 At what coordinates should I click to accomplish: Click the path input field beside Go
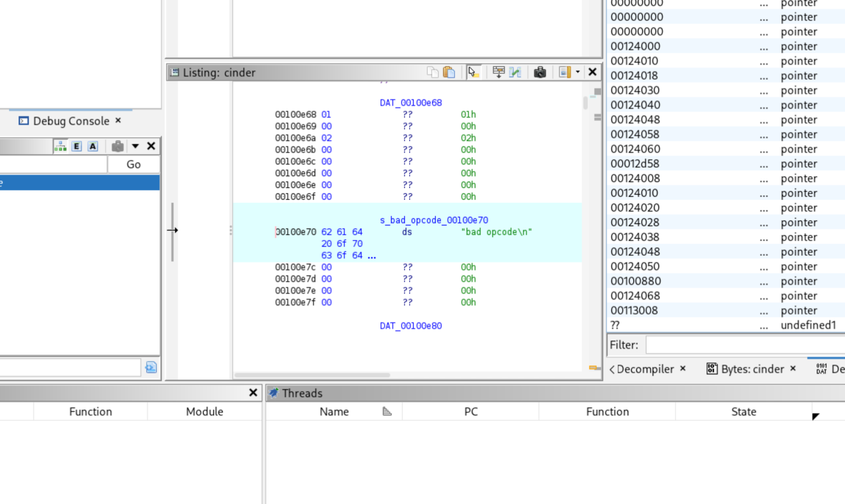[x=53, y=165]
